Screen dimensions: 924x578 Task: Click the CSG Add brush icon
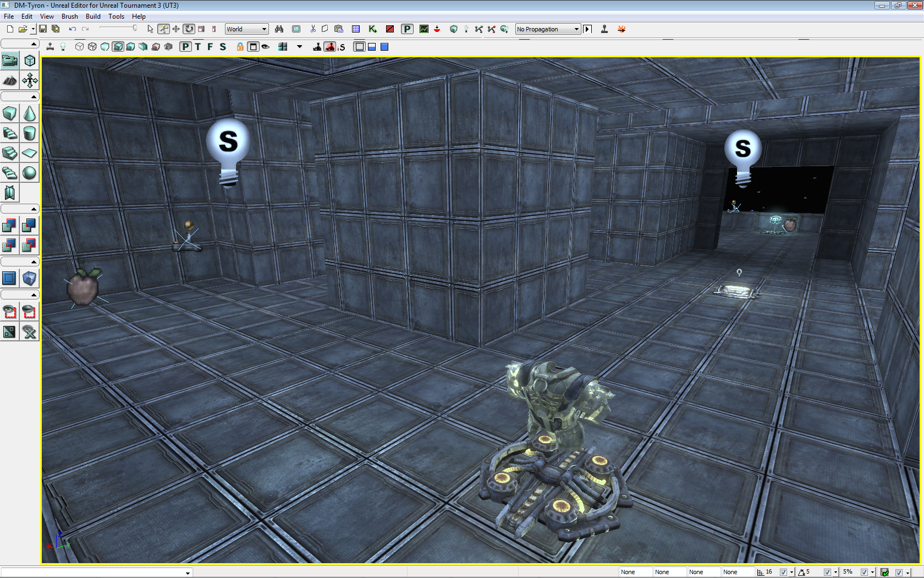10,225
